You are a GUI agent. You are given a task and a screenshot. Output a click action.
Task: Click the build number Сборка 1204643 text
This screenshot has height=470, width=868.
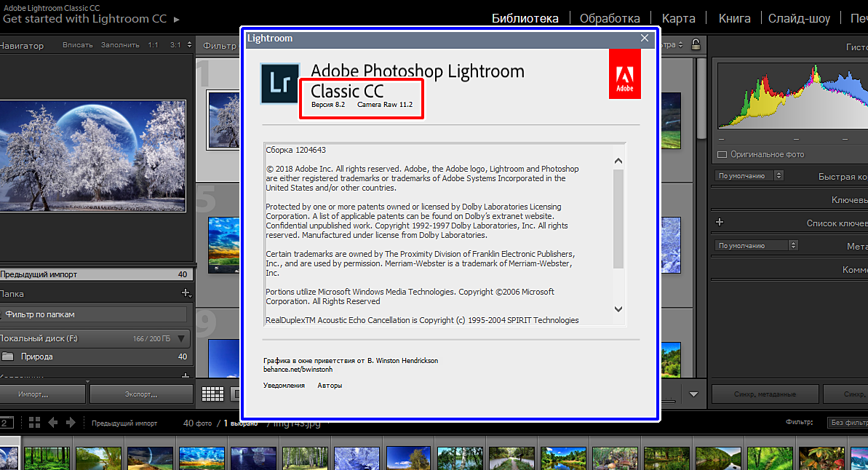295,150
